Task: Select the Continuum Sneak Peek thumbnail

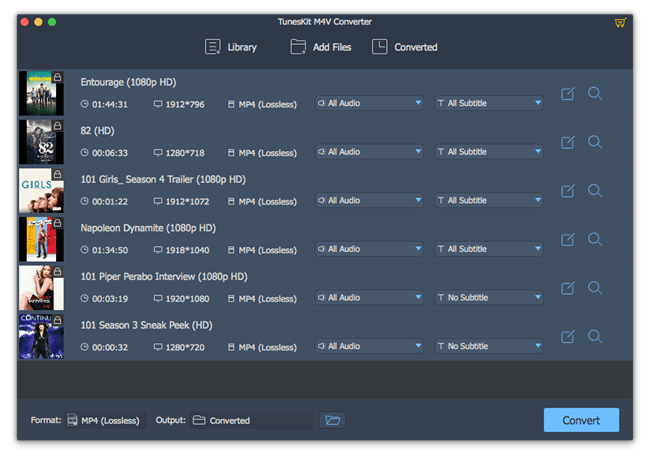Action: click(x=41, y=336)
